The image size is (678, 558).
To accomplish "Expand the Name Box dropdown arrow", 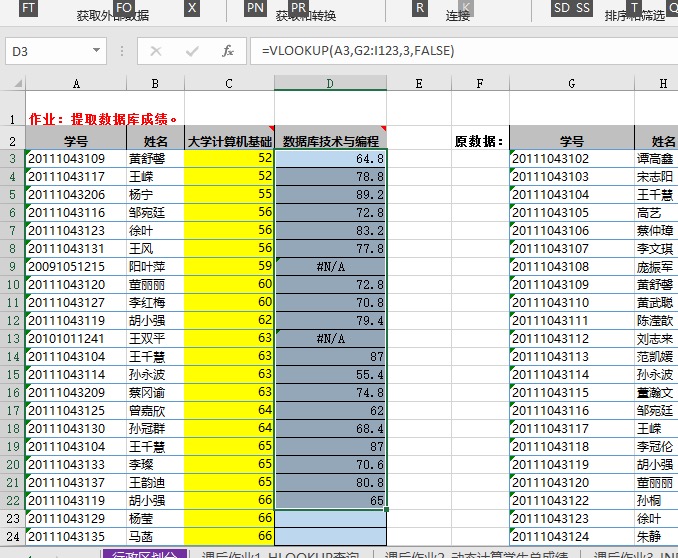I will [96, 50].
